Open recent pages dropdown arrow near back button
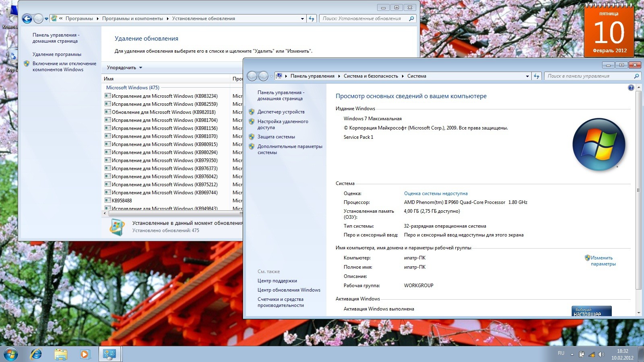Screen dimensions: 644x362 [x=46, y=19]
